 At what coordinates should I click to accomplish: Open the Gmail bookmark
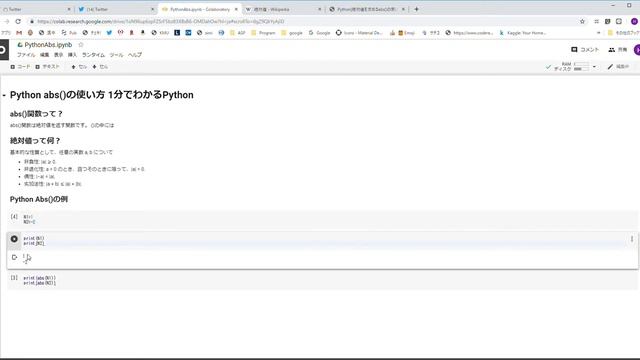click(x=19, y=33)
